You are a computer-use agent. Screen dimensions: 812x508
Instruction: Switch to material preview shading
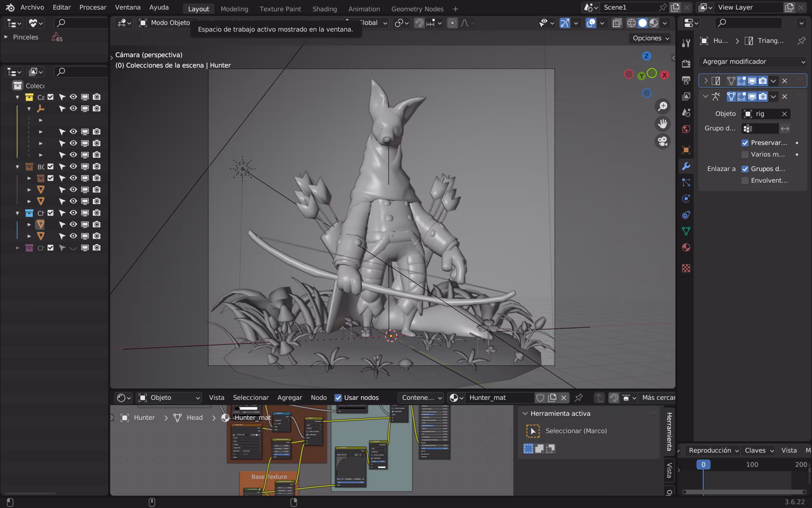(653, 23)
